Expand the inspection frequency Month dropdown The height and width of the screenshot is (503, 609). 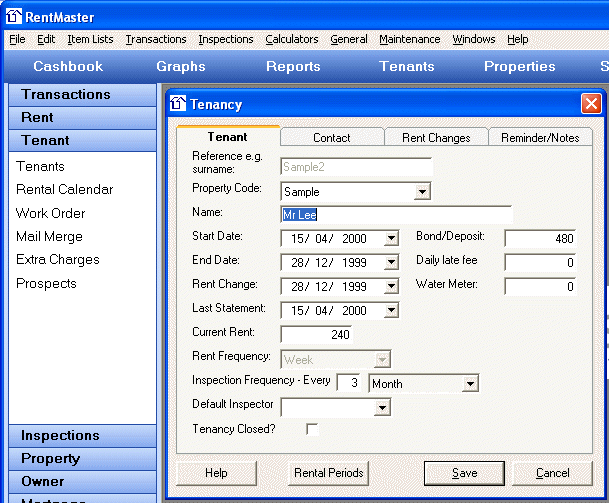(470, 383)
